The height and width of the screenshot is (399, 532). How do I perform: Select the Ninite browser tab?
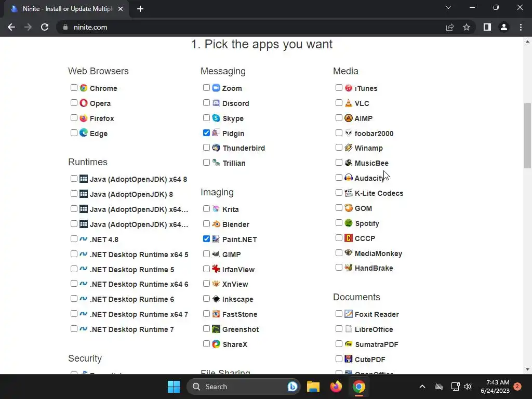(66, 9)
